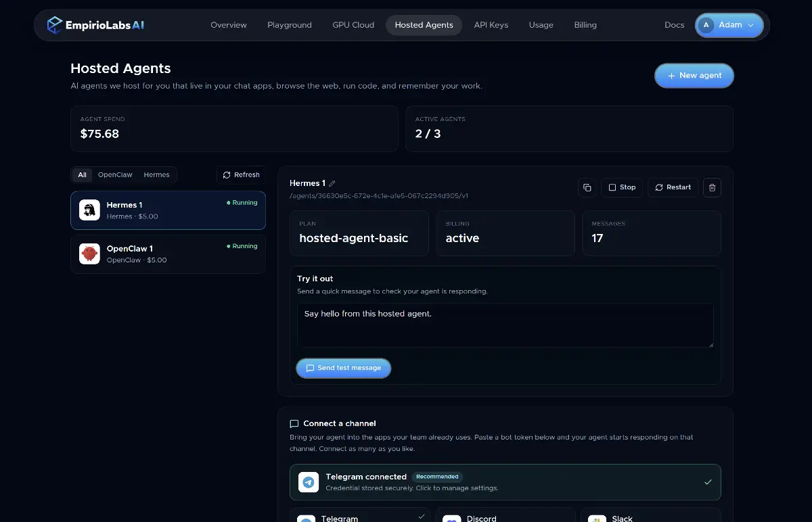812x522 pixels.
Task: Click the Active Agents 2 / 3 card
Action: 569,128
